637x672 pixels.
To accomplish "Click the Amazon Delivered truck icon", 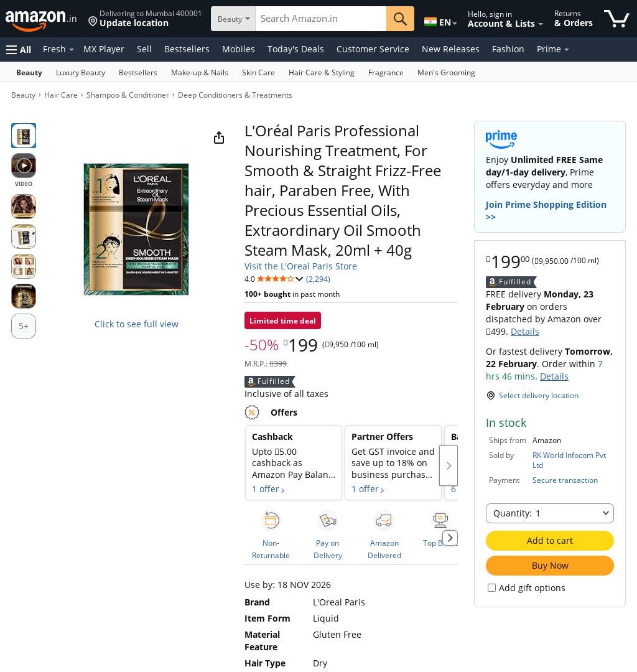I will (384, 520).
